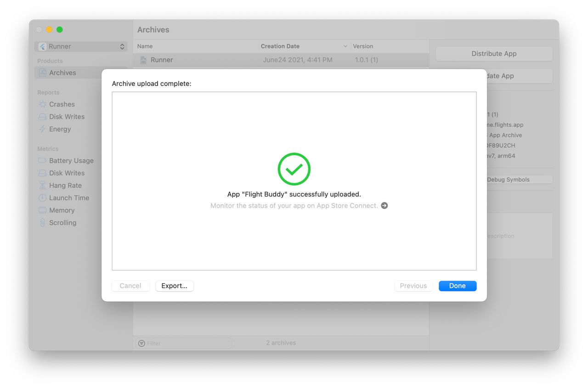Click 'June24 2021, 4:41 PM' date cell
The height and width of the screenshot is (389, 588).
298,60
